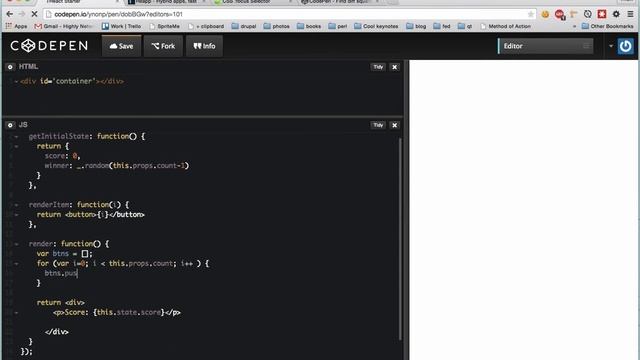The image size is (640, 360).
Task: Open the Editor view dropdown
Action: [x=545, y=46]
